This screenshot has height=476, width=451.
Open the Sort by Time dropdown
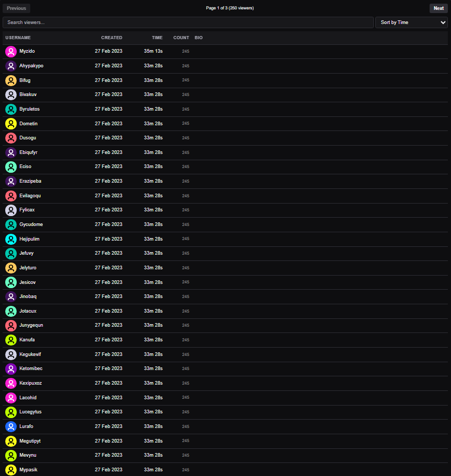pyautogui.click(x=411, y=22)
